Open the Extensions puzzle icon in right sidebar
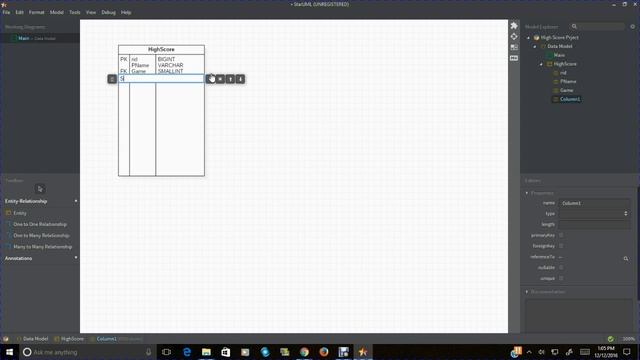 (x=514, y=26)
